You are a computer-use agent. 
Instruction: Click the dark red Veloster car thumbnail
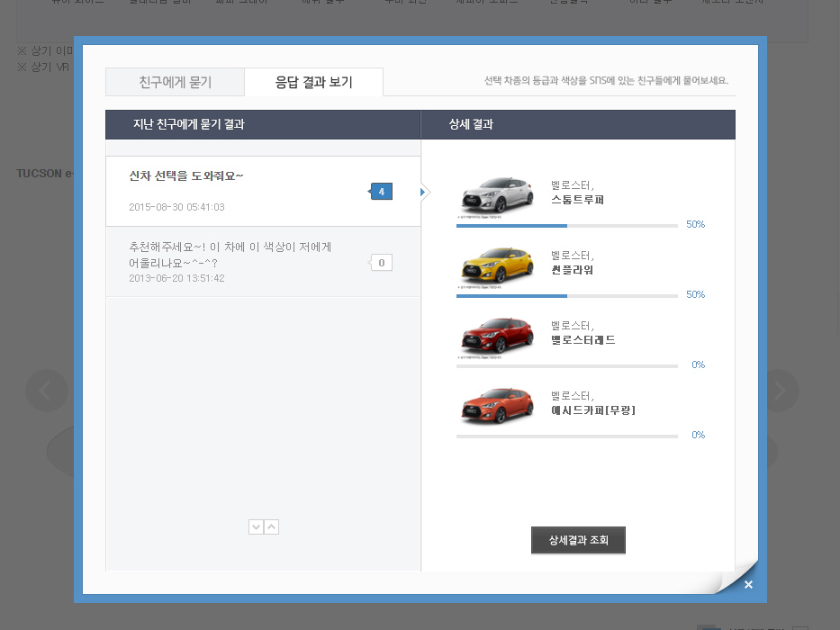pos(496,336)
